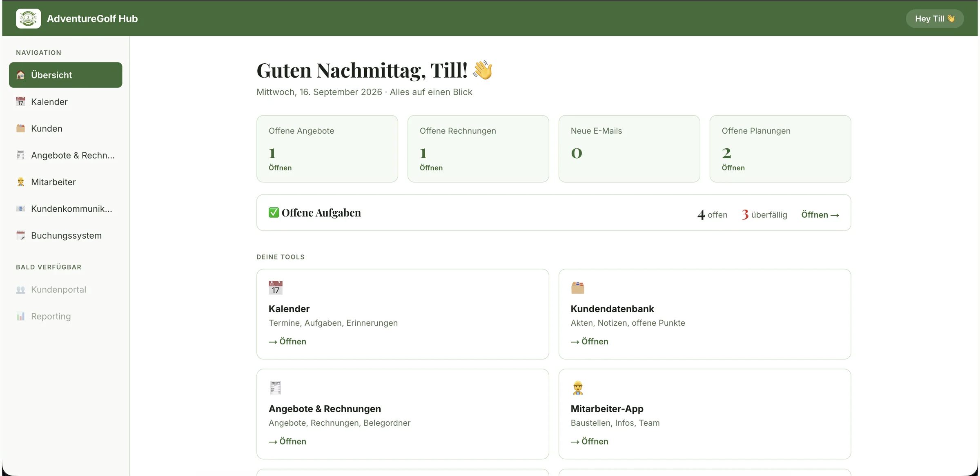The width and height of the screenshot is (980, 476).
Task: Click Öffnen under Offene Planungen
Action: click(733, 168)
